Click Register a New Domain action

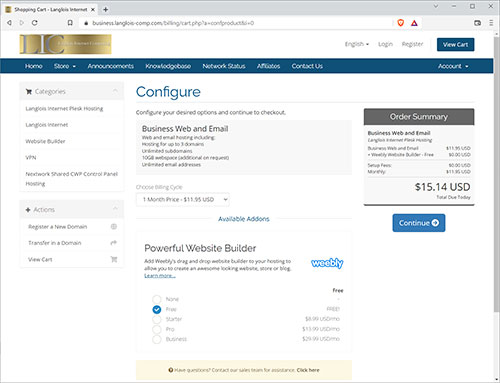click(x=58, y=227)
